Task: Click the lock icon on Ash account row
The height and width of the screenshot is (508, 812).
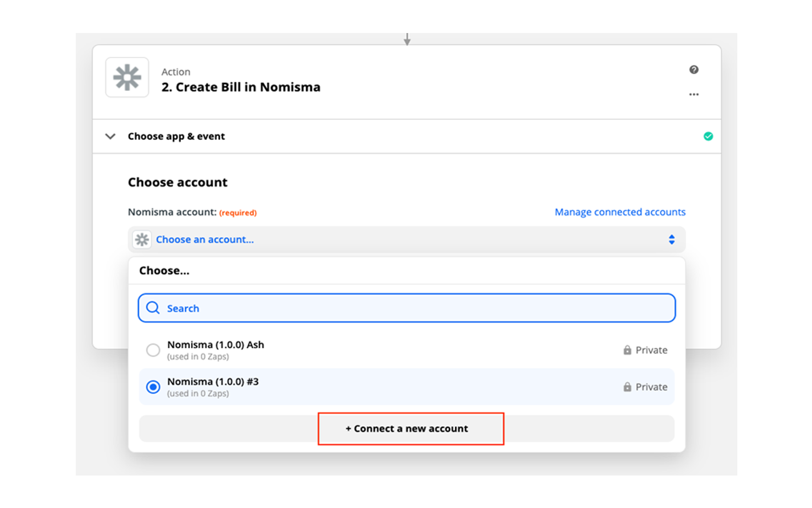Action: coord(627,350)
